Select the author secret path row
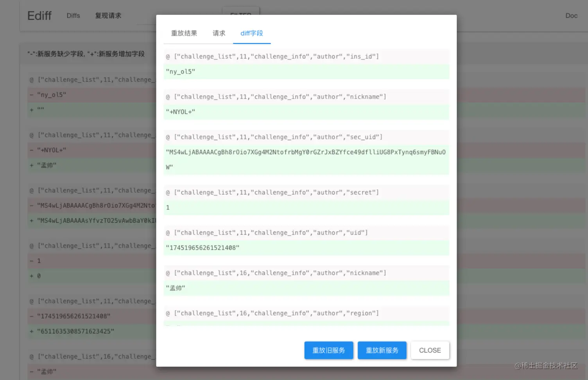The height and width of the screenshot is (380, 588). tap(307, 192)
